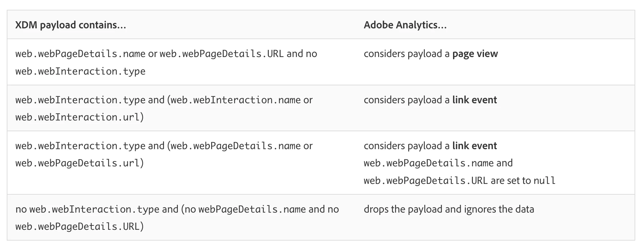
Task: Click web.webInteraction.url code in second row
Action: point(77,117)
